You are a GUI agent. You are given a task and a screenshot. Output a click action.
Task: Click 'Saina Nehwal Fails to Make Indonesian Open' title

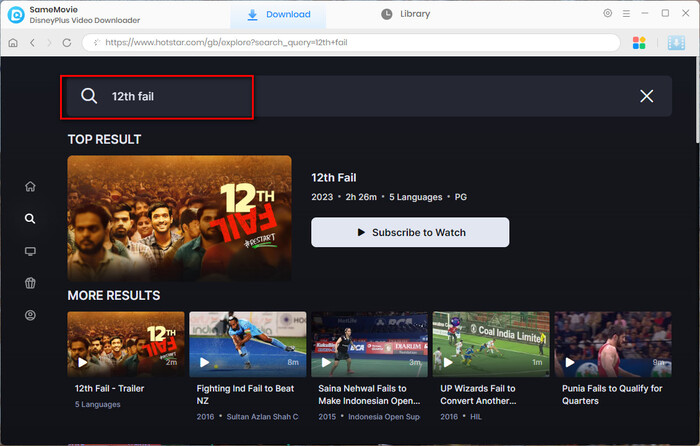click(369, 395)
